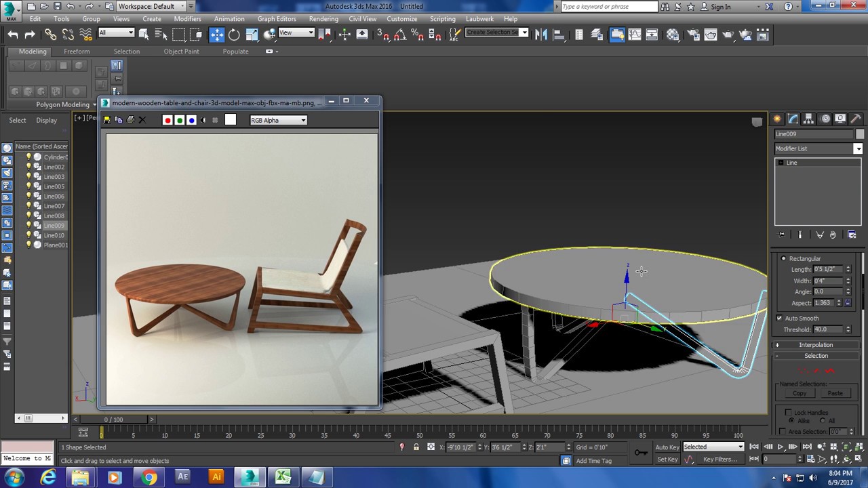Switch to the Object Paint ribbon tab

click(x=182, y=52)
